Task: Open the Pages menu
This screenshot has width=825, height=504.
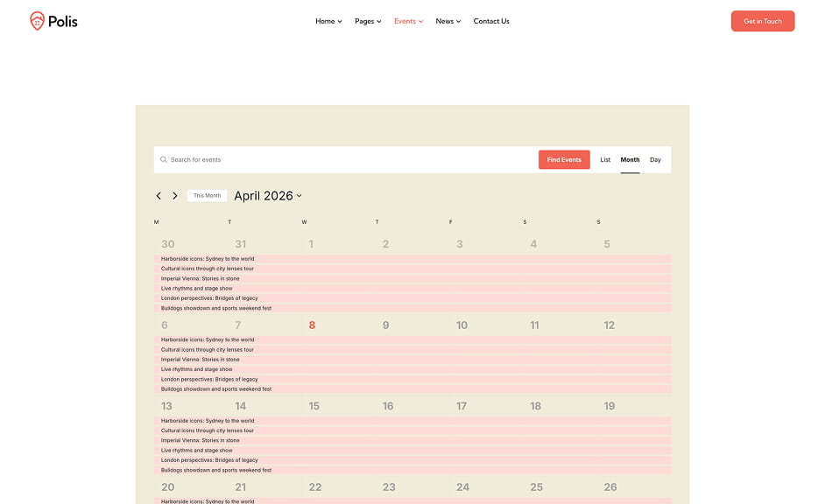Action: (368, 21)
